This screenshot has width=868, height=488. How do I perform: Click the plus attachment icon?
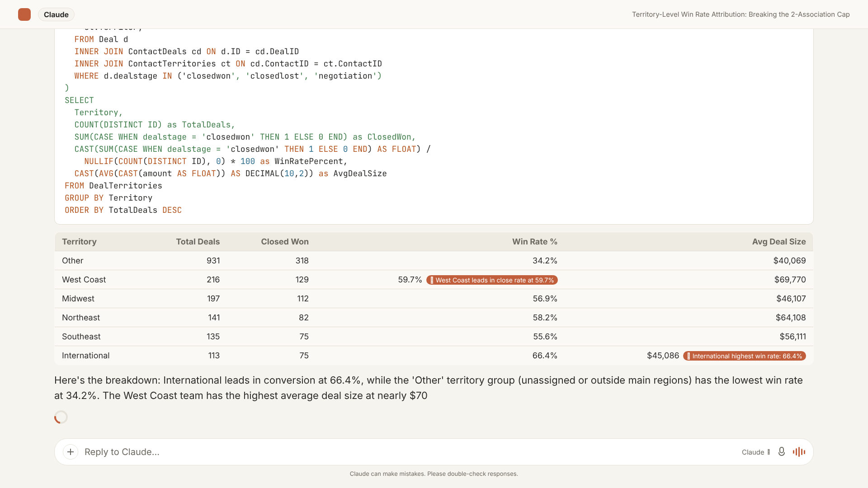point(71,452)
